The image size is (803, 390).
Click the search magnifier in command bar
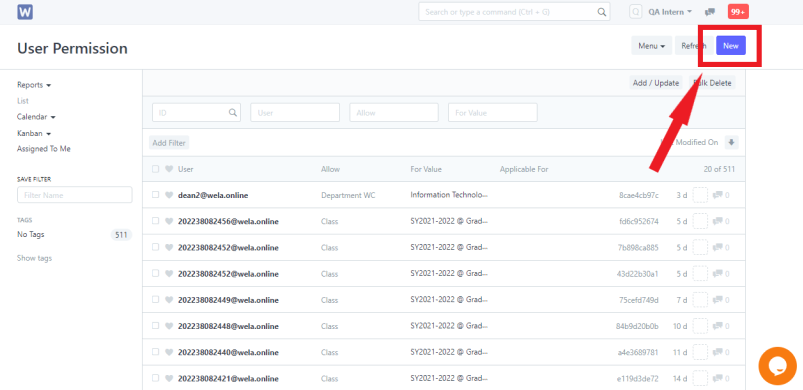tap(602, 12)
